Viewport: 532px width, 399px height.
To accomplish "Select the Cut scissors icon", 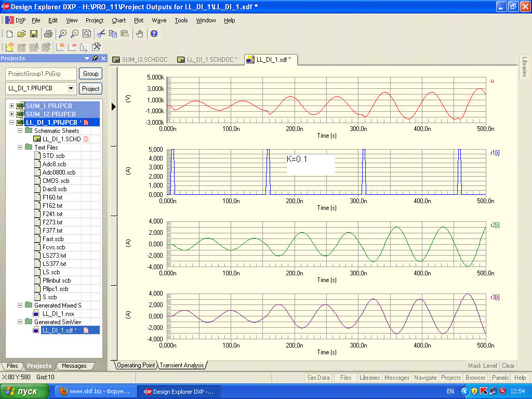I will pyautogui.click(x=101, y=34).
